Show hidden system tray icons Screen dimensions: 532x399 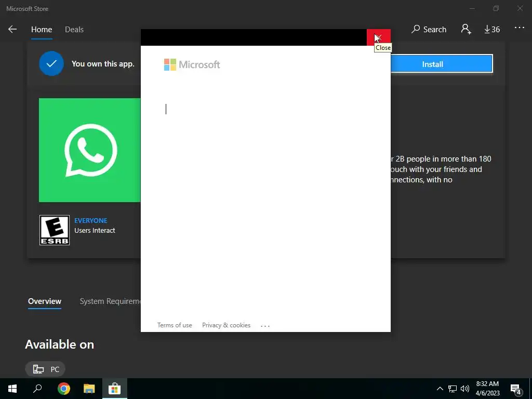440,389
